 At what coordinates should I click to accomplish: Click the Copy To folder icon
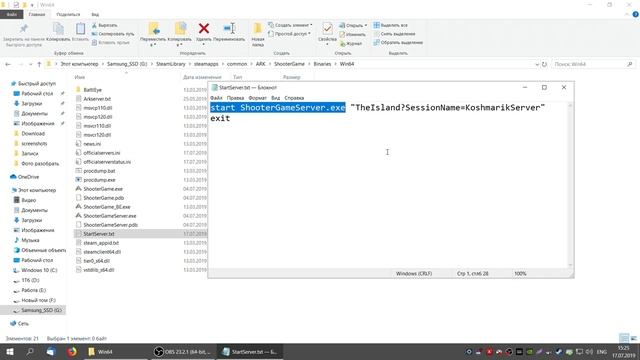(x=180, y=28)
